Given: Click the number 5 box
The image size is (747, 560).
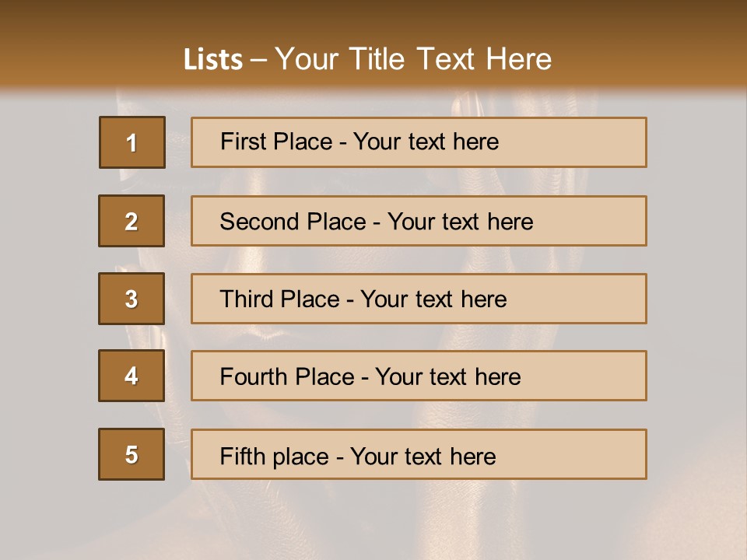Looking at the screenshot, I should coord(132,454).
